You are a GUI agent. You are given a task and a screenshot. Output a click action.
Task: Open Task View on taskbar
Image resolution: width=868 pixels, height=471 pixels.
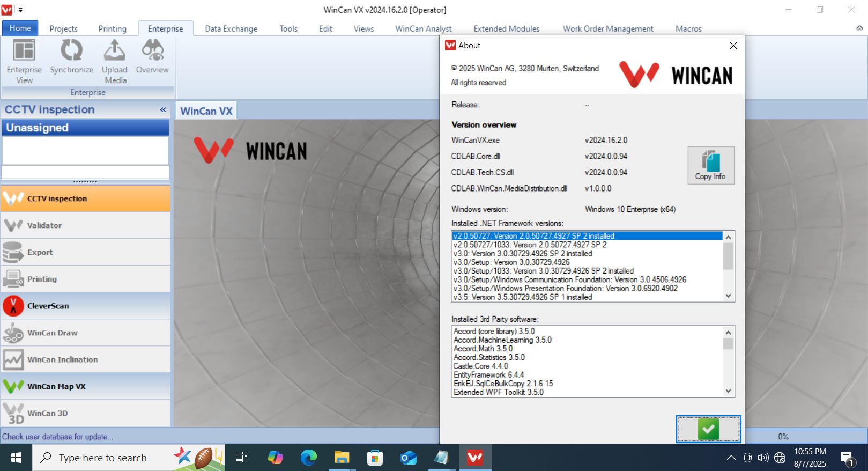click(241, 458)
